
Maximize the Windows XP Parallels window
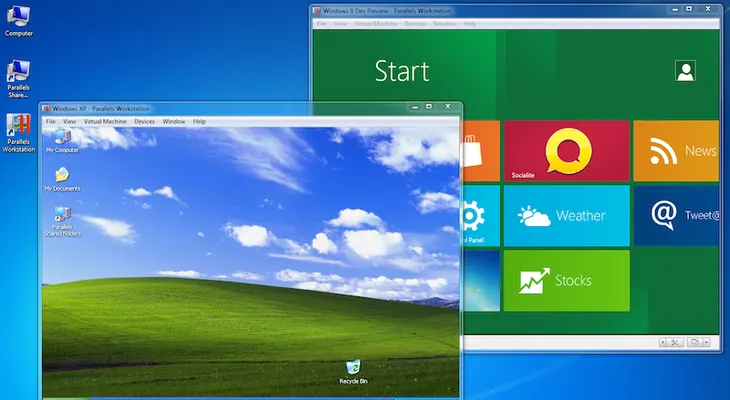point(429,107)
